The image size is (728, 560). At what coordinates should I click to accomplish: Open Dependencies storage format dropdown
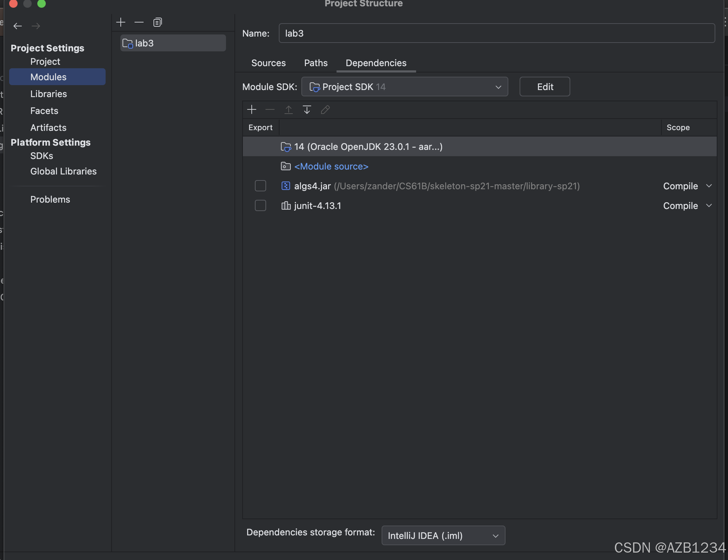pos(443,535)
